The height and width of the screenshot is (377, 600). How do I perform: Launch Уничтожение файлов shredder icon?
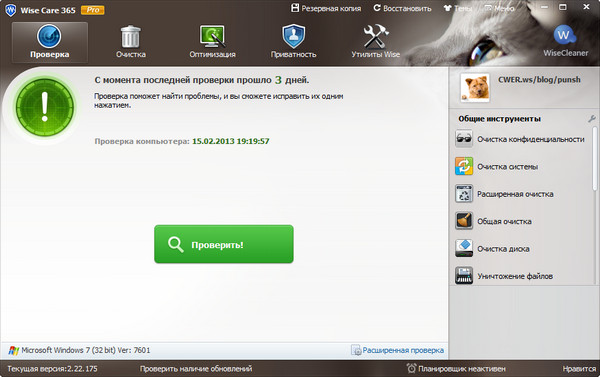click(x=464, y=276)
